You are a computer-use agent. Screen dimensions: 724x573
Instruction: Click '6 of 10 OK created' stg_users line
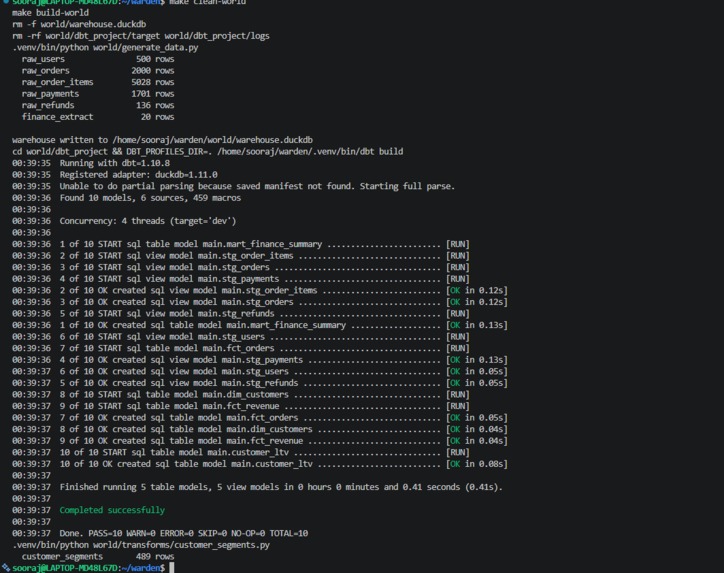tap(260, 371)
